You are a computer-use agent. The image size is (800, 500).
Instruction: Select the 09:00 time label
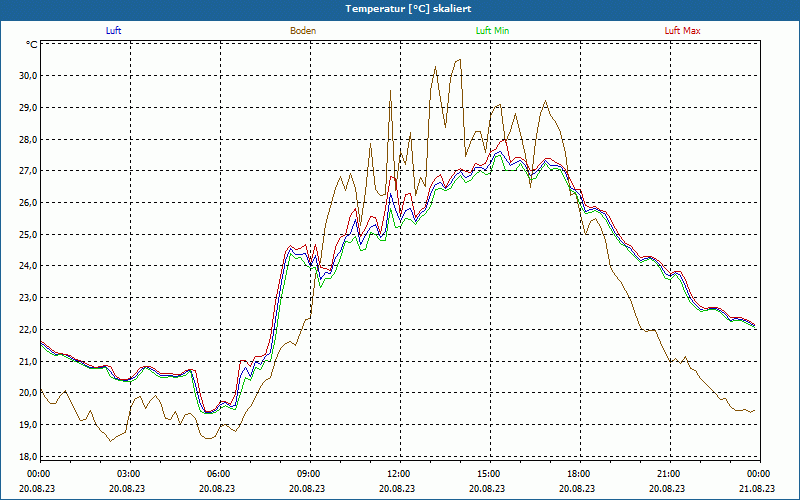pos(308,474)
